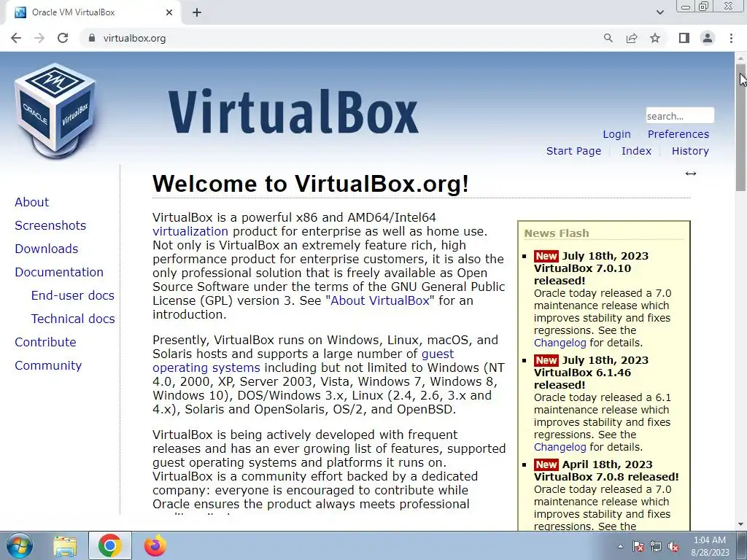
Task: Launch Firefox from the taskbar
Action: (x=155, y=545)
